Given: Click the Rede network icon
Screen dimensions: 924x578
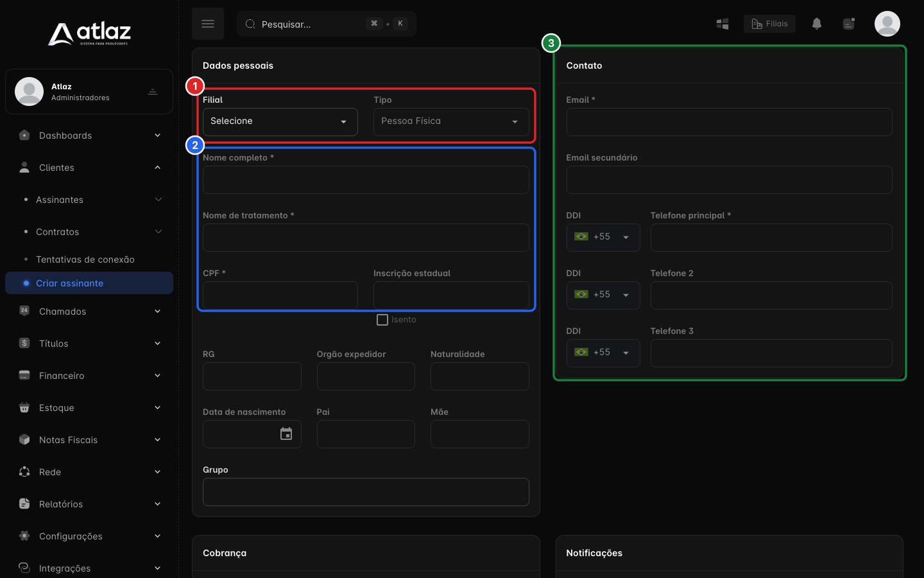Looking at the screenshot, I should pos(24,472).
